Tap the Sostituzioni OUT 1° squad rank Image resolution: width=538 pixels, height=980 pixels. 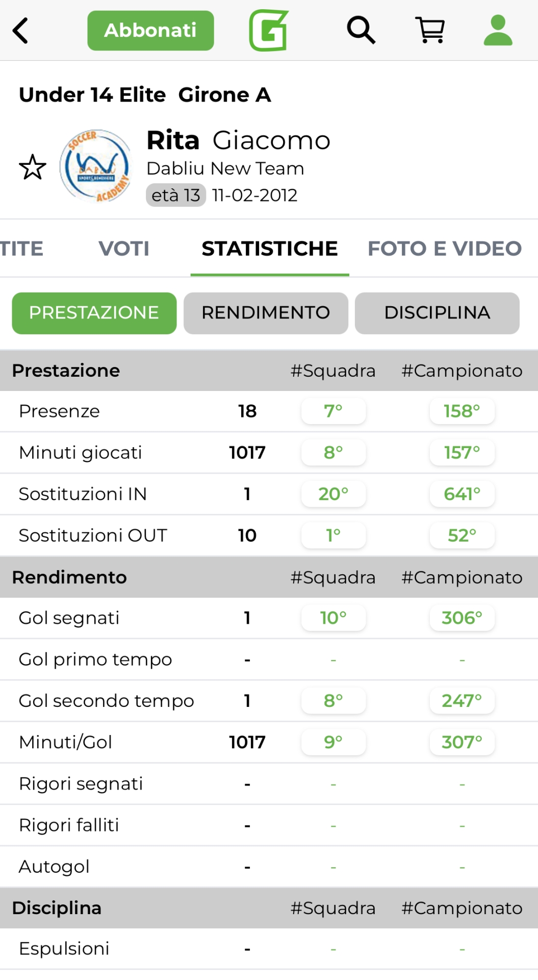click(334, 535)
